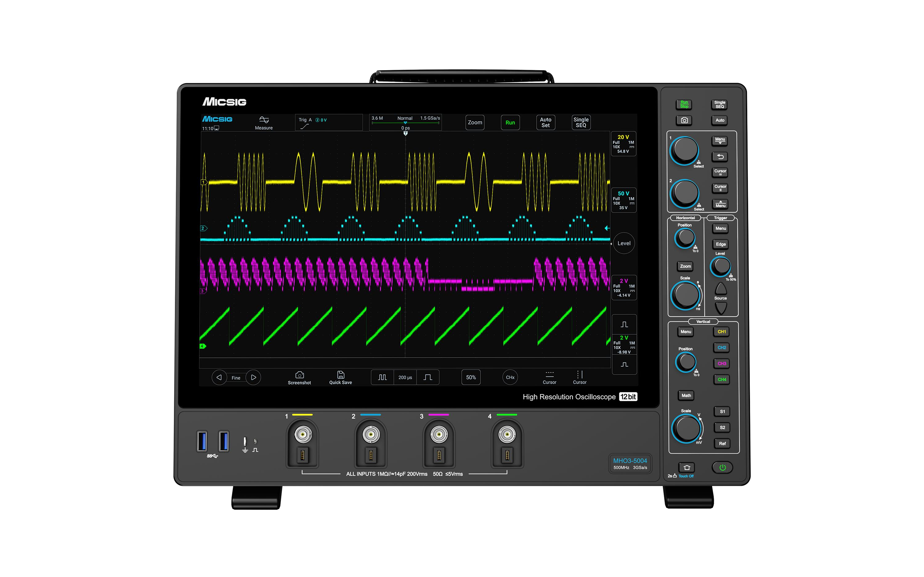
Task: Open the Trigger Menu hardware key
Action: click(720, 229)
